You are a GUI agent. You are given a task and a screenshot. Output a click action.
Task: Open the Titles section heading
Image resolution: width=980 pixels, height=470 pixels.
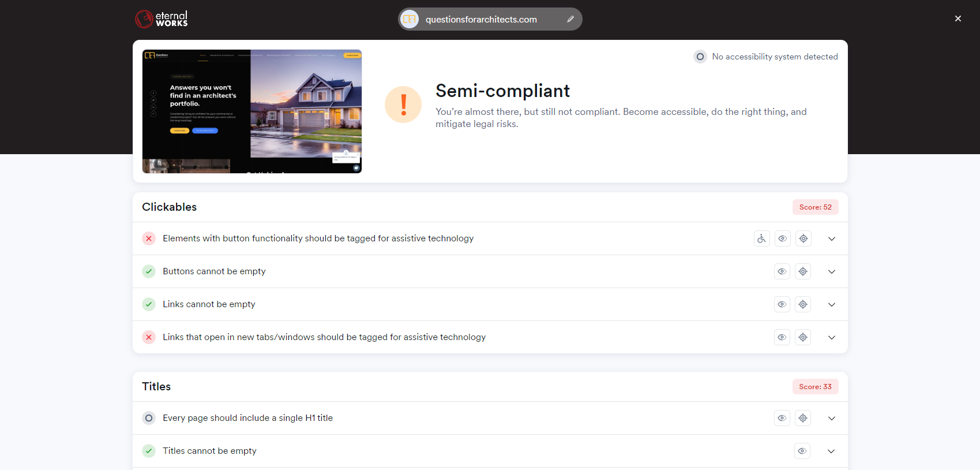[x=156, y=386]
